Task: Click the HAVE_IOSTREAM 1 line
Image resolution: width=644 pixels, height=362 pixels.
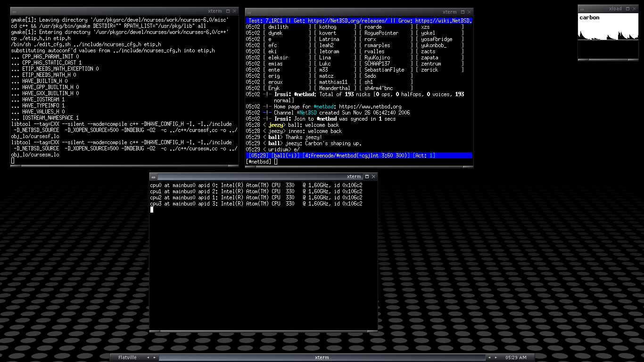Action: 38,99
